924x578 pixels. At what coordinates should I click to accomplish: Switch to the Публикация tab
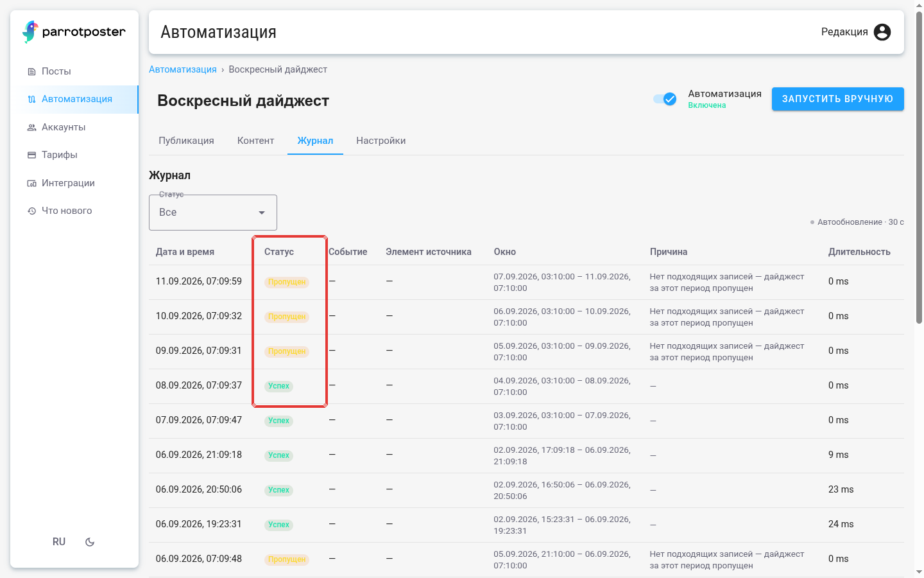pos(186,141)
